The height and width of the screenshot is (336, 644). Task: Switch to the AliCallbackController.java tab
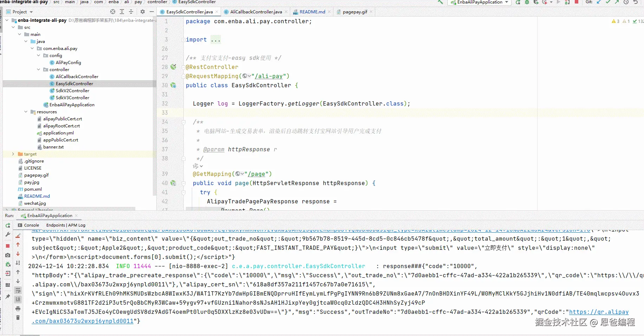pos(255,12)
